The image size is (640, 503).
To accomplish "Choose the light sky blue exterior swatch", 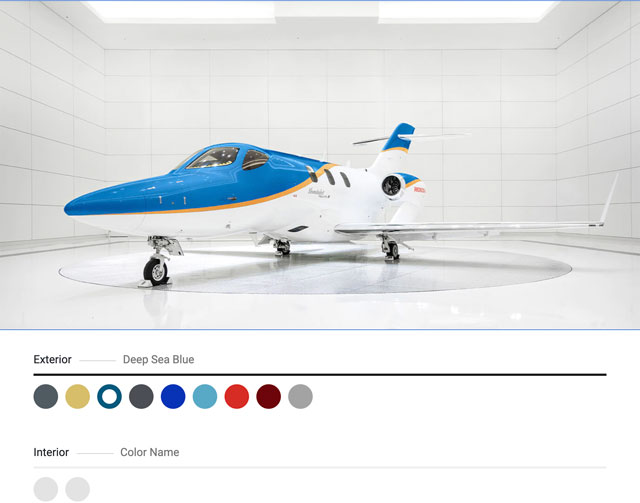I will (205, 396).
